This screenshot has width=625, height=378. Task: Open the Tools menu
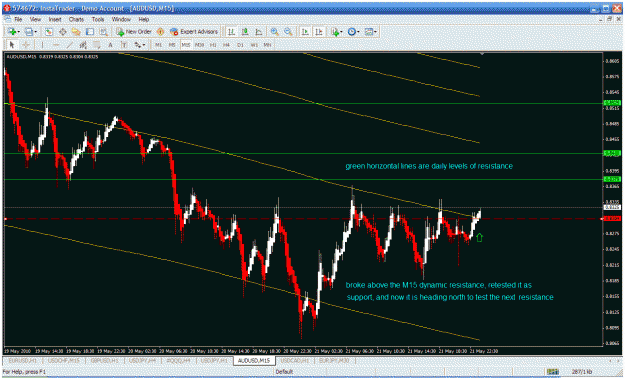point(98,19)
